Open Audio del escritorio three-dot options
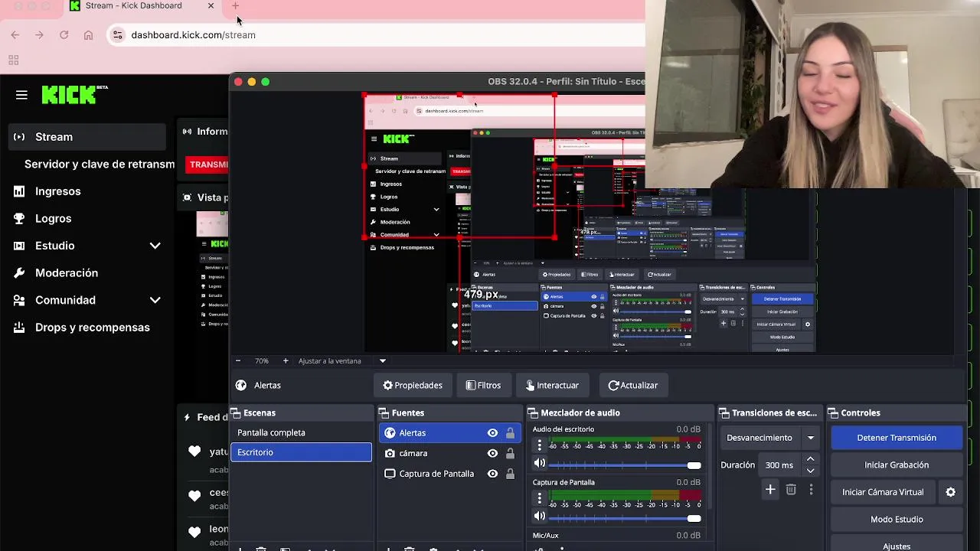Image resolution: width=980 pixels, height=551 pixels. pos(539,445)
